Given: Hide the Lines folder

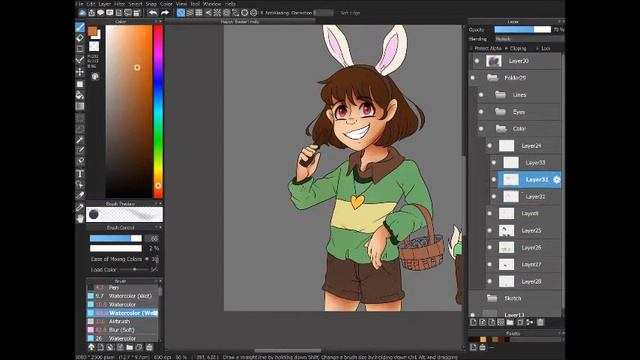Looking at the screenshot, I should pos(481,95).
